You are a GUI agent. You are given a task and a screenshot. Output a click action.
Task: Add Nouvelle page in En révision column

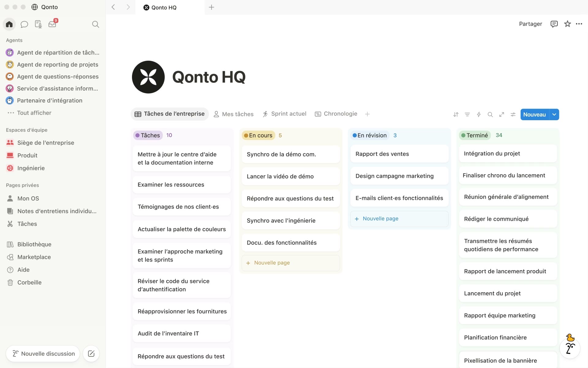tap(399, 219)
